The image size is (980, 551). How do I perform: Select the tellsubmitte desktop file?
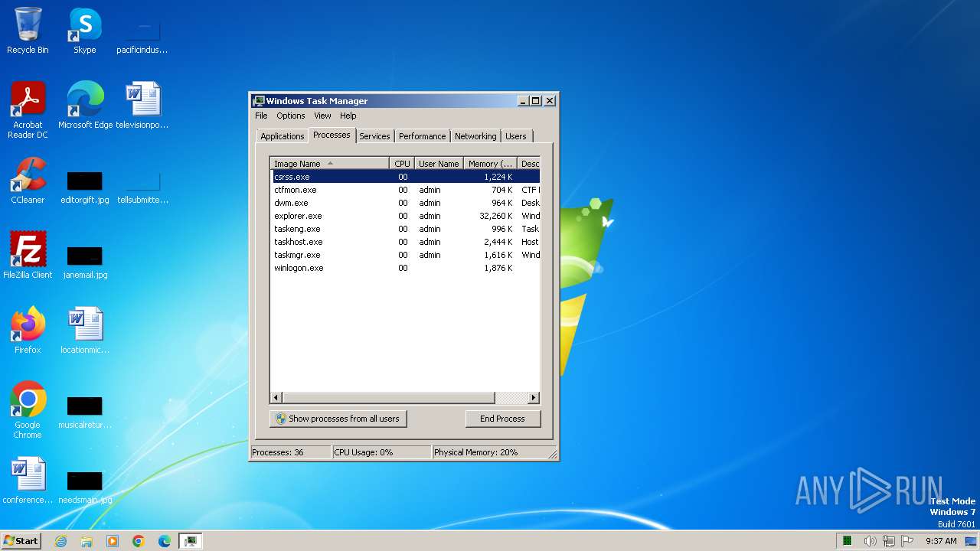coord(142,187)
